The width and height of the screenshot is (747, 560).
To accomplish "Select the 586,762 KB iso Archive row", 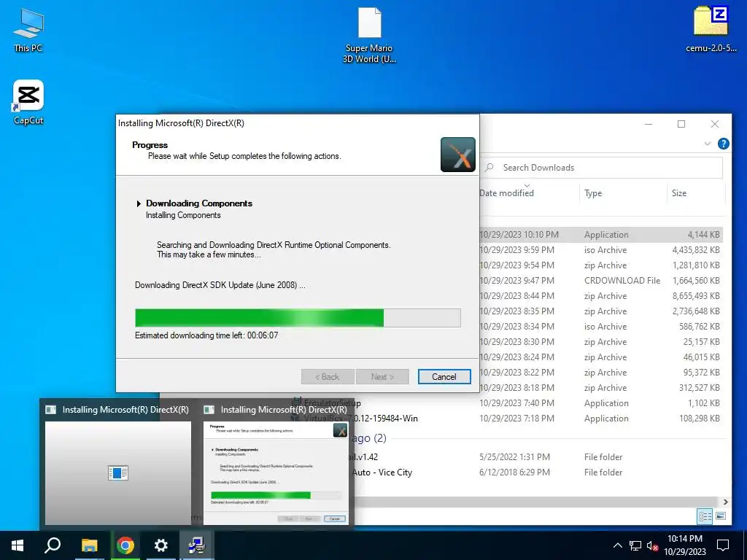I will point(601,326).
